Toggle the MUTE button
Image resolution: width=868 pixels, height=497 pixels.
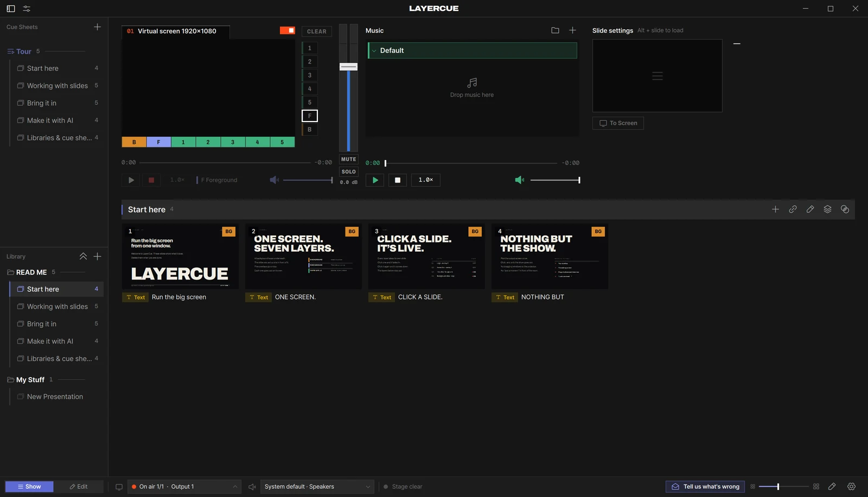click(x=348, y=160)
